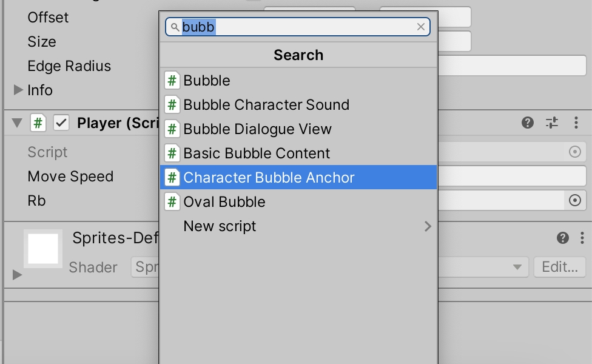Choose Oval Bubble from search results
592x364 pixels.
224,202
